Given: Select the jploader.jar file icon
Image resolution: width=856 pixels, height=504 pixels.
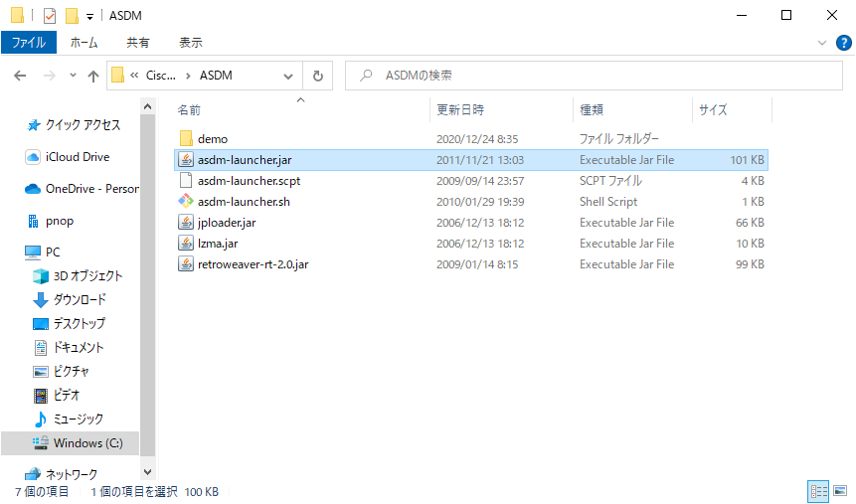Looking at the screenshot, I should (186, 223).
